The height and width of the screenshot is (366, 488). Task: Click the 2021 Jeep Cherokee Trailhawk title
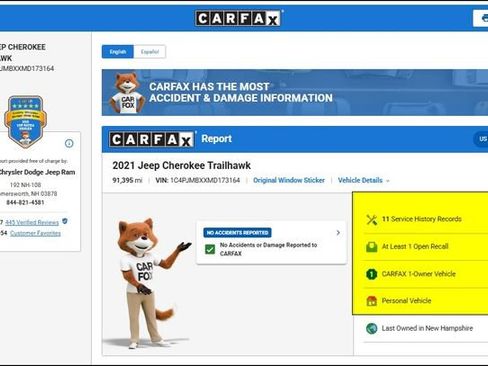coord(182,165)
